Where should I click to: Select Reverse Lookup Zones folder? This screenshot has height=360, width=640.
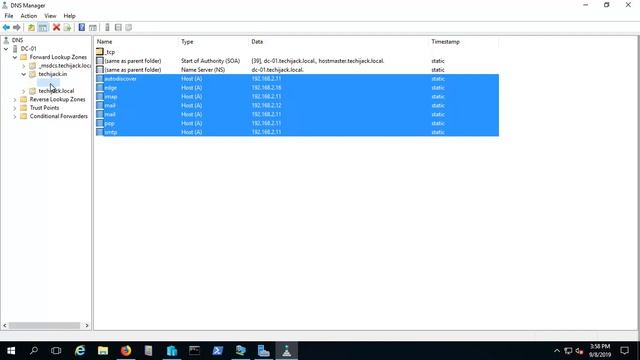pos(58,100)
